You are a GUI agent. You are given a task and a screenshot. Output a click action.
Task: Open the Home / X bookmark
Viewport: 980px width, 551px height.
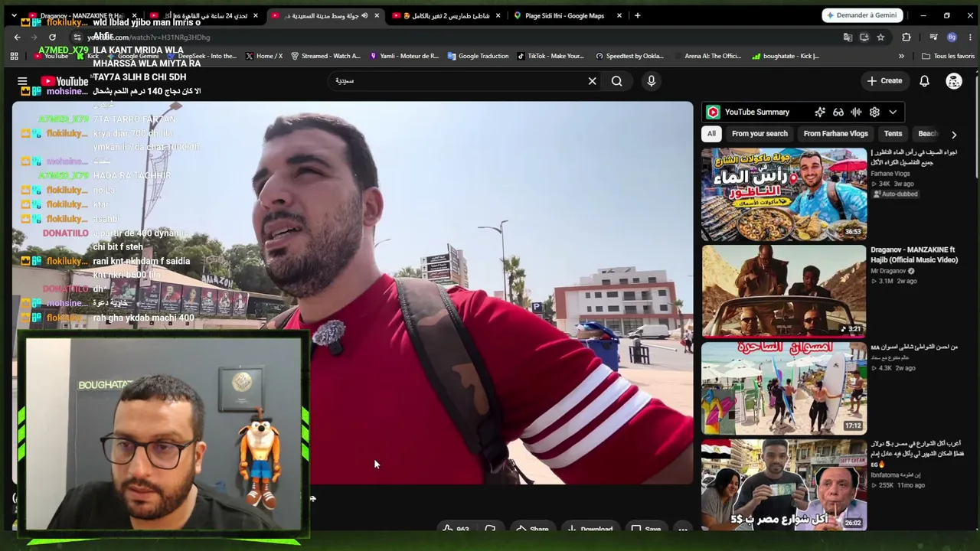click(264, 56)
